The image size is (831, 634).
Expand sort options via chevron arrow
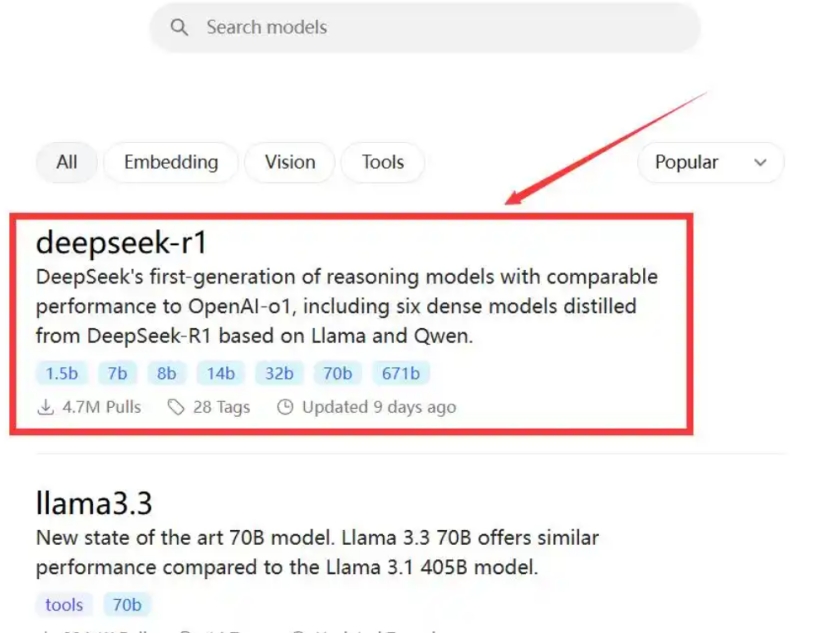[x=761, y=162]
